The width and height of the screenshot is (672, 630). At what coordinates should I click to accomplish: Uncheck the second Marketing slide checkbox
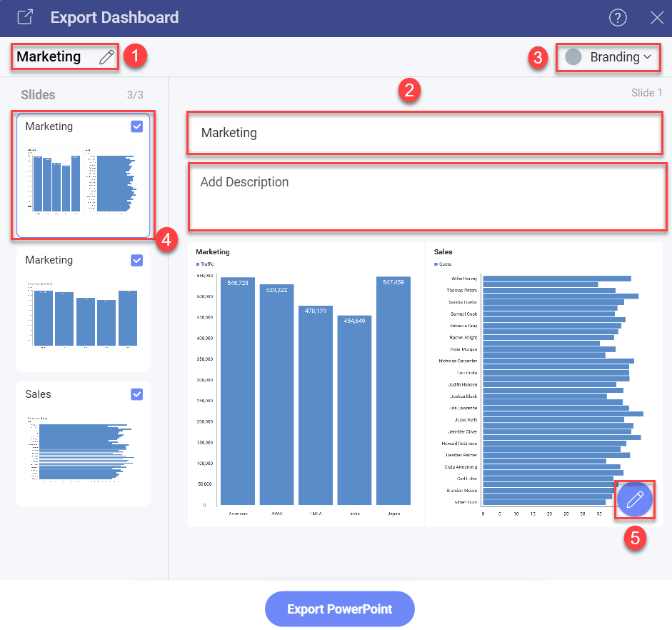[136, 260]
